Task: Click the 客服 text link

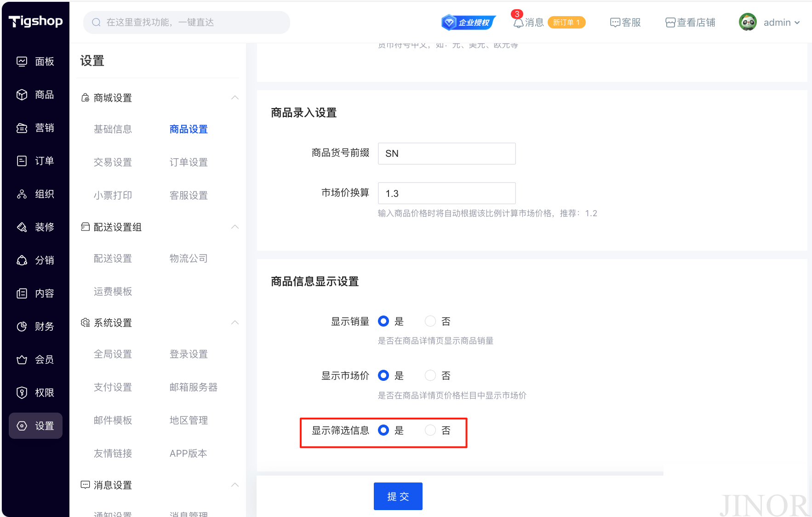Action: 631,23
